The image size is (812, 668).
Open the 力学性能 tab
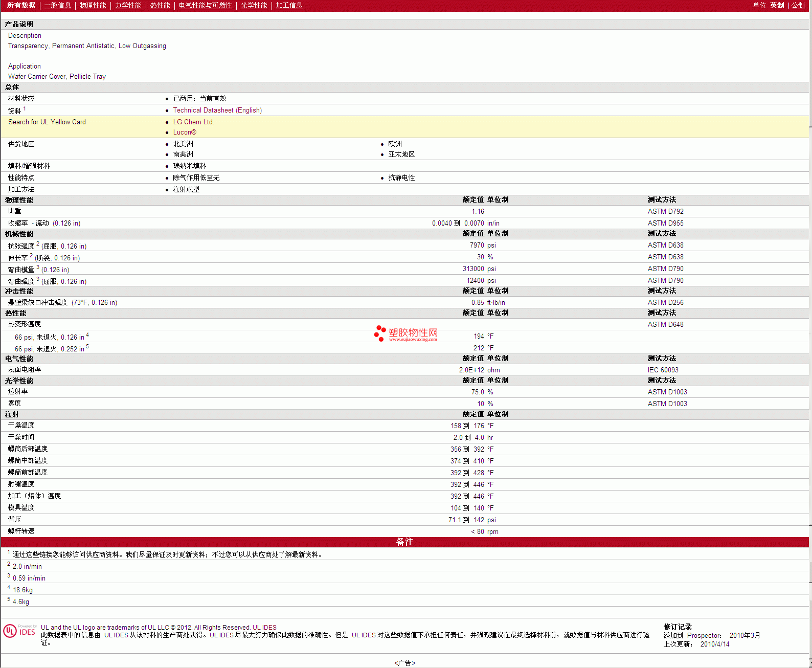pyautogui.click(x=128, y=5)
